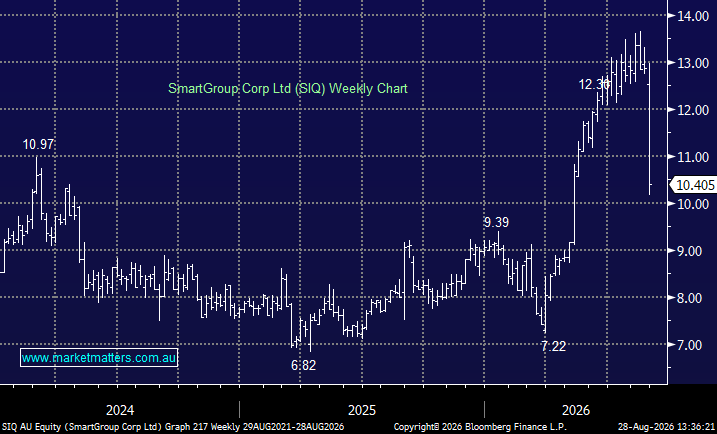The height and width of the screenshot is (434, 717).
Task: Click the 11.00 y-axis label
Action: point(693,157)
